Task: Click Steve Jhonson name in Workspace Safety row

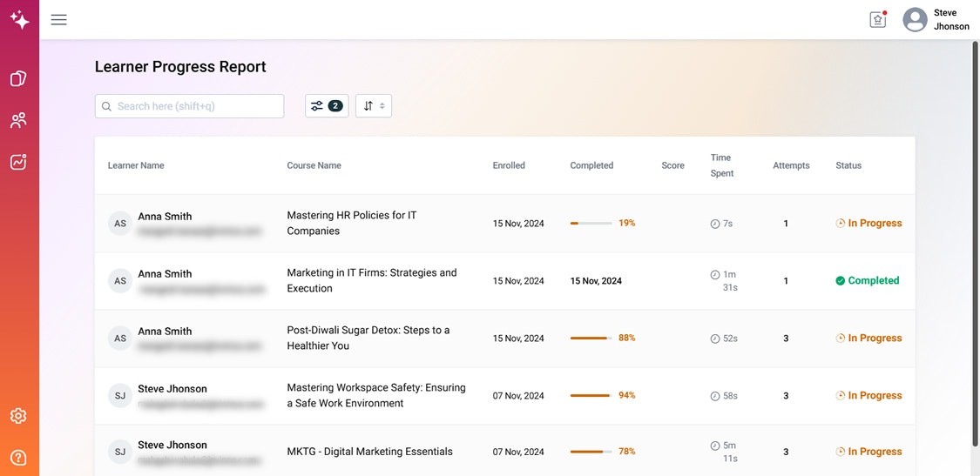Action: [x=172, y=389]
